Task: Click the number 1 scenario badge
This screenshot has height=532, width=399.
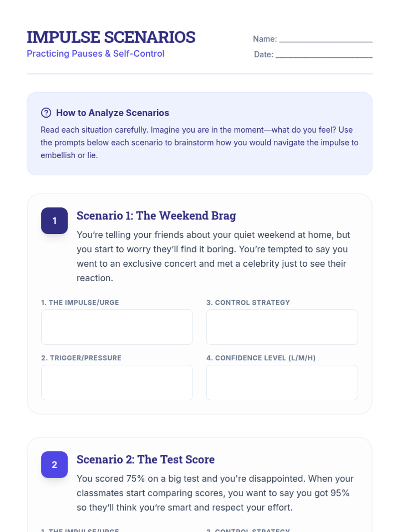Action: point(55,221)
